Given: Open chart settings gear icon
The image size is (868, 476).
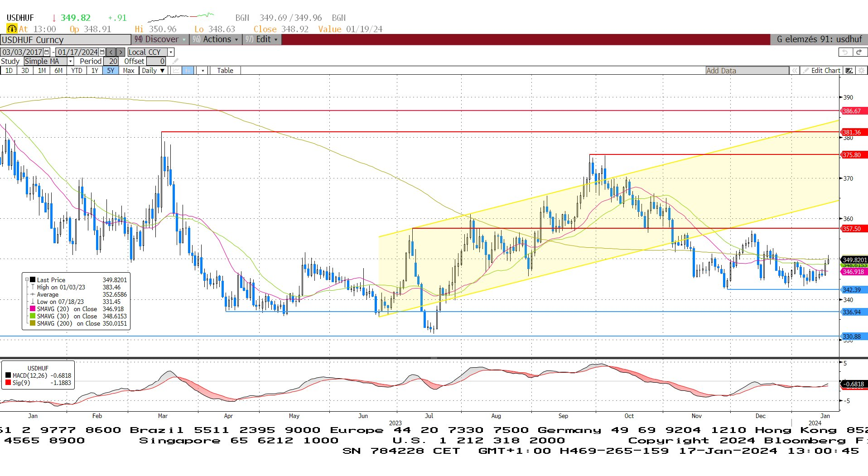Looking at the screenshot, I should tap(861, 71).
